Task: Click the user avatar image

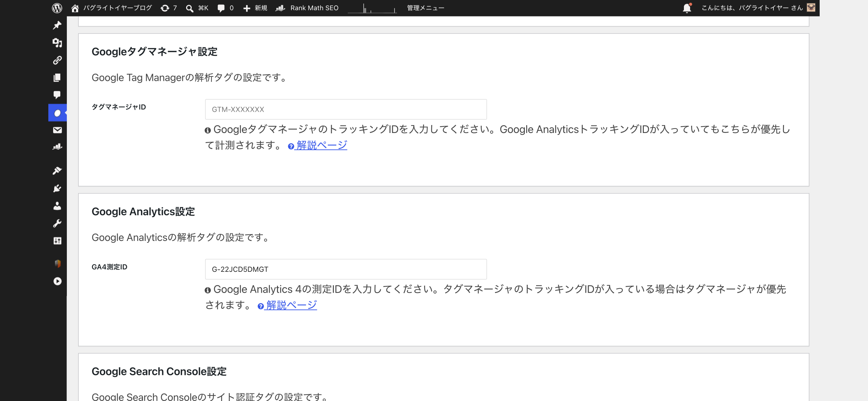Action: pos(811,8)
